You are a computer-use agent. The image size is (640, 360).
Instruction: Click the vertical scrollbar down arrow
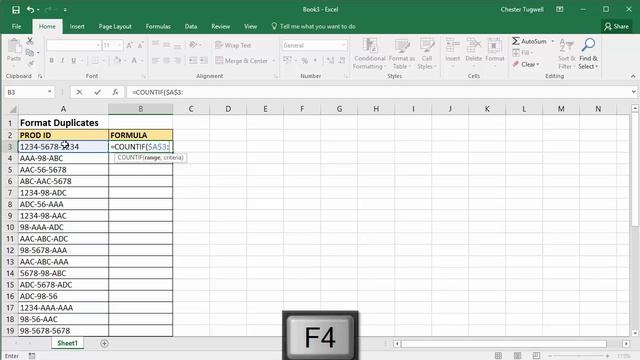pyautogui.click(x=635, y=333)
